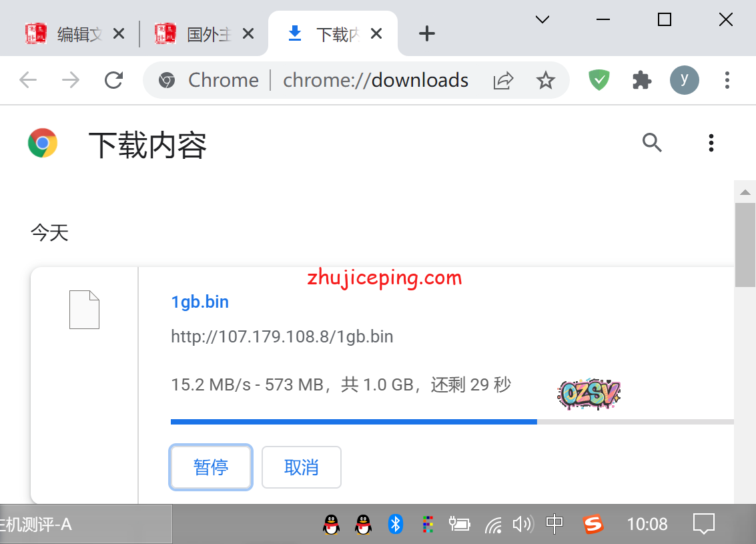The image size is (756, 544).
Task: Bookmark page with the star icon
Action: [x=546, y=81]
